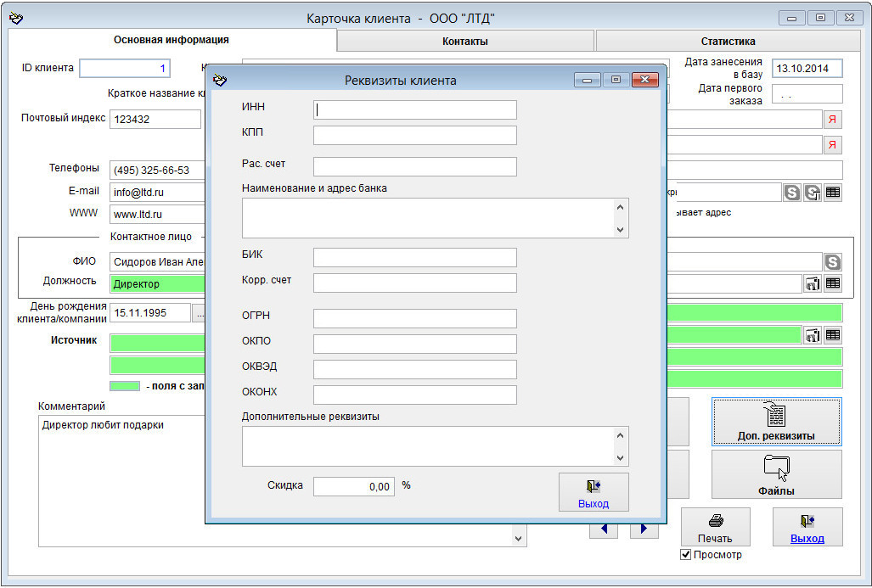Open the Статистика tab
This screenshot has width=872, height=588.
click(728, 41)
